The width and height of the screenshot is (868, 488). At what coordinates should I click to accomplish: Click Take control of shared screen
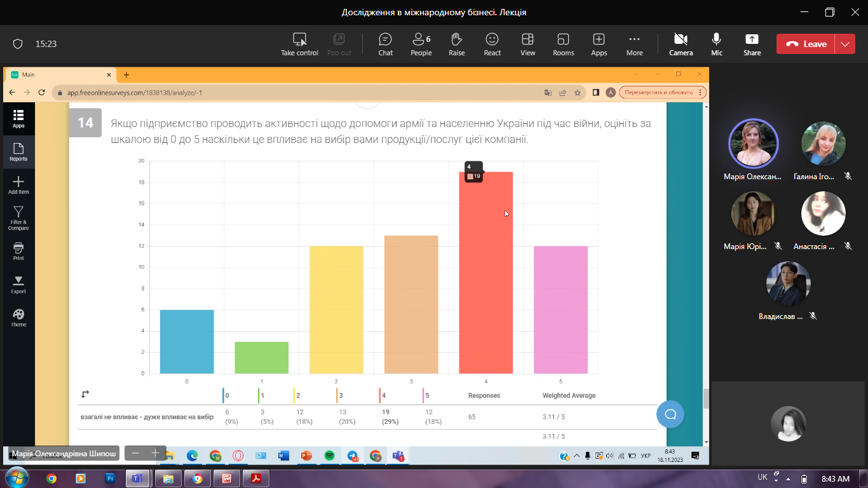point(299,44)
